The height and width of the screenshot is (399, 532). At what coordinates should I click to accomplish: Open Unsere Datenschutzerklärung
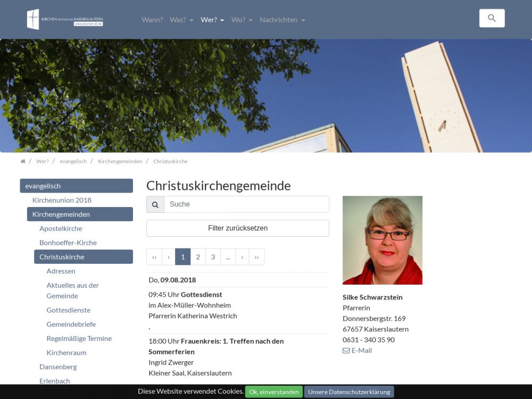click(x=349, y=392)
